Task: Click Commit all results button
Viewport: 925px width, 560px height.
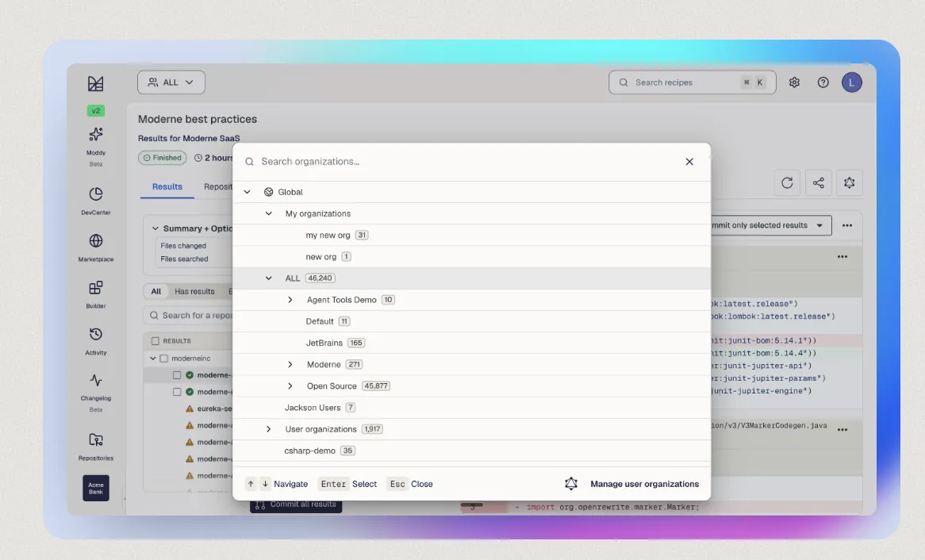Action: click(x=296, y=505)
